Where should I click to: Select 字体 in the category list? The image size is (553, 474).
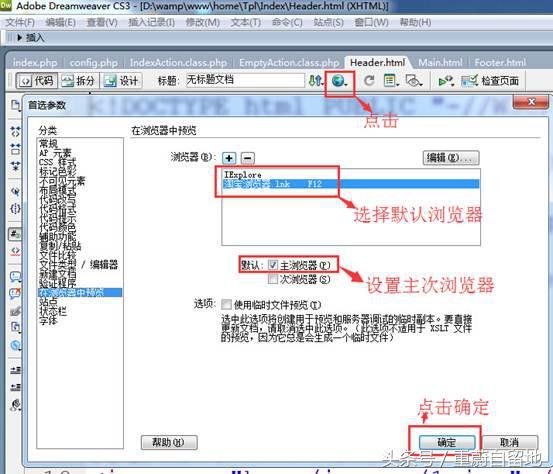pyautogui.click(x=48, y=320)
